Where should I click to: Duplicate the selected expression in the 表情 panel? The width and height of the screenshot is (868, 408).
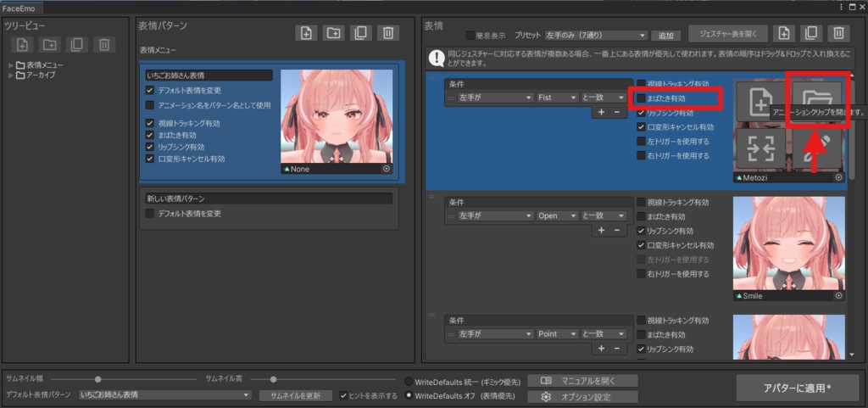pyautogui.click(x=811, y=33)
